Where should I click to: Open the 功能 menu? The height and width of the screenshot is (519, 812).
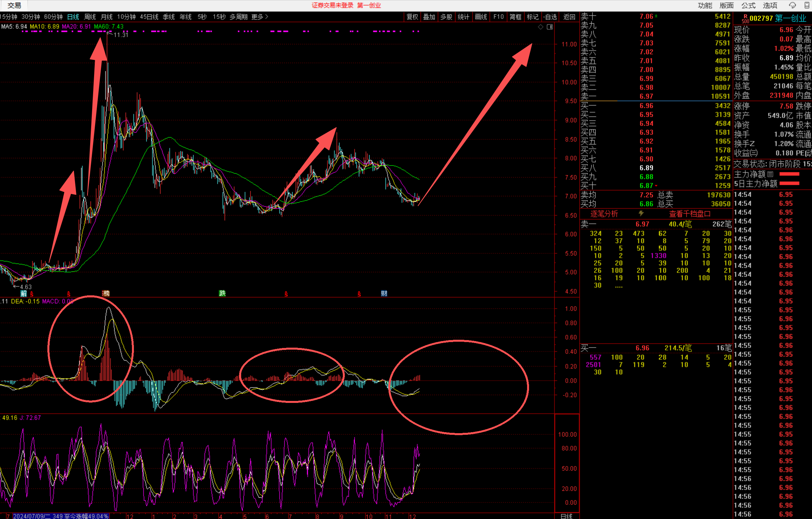tap(705, 5)
